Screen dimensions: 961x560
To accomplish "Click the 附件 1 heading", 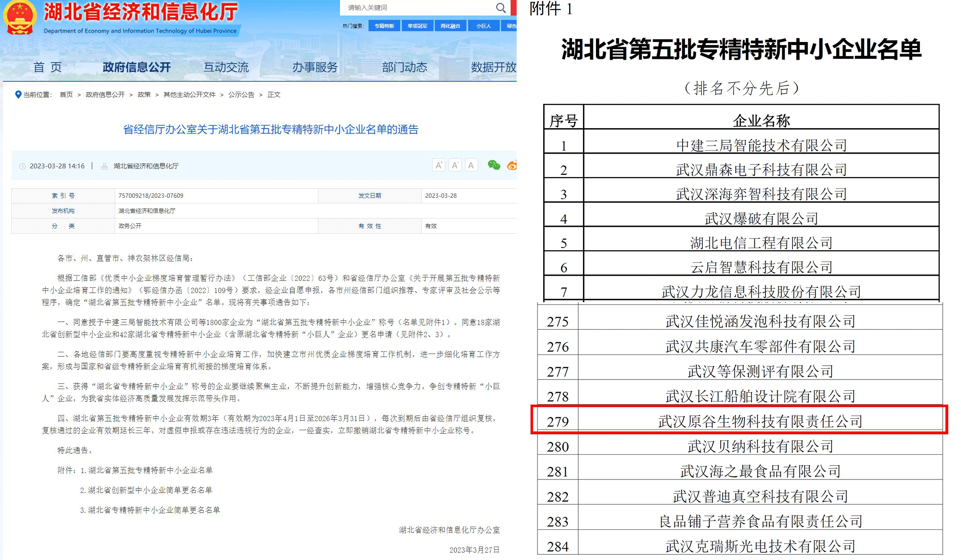I will [551, 9].
